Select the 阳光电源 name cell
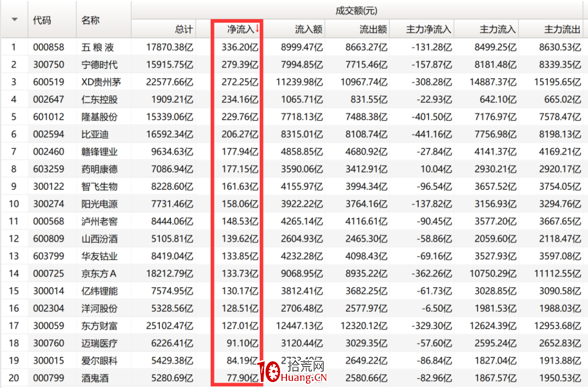 (100, 204)
